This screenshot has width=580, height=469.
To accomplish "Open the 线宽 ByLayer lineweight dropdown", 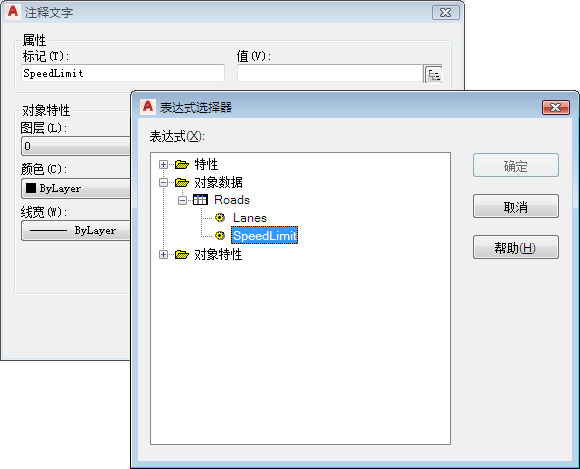I will (76, 231).
